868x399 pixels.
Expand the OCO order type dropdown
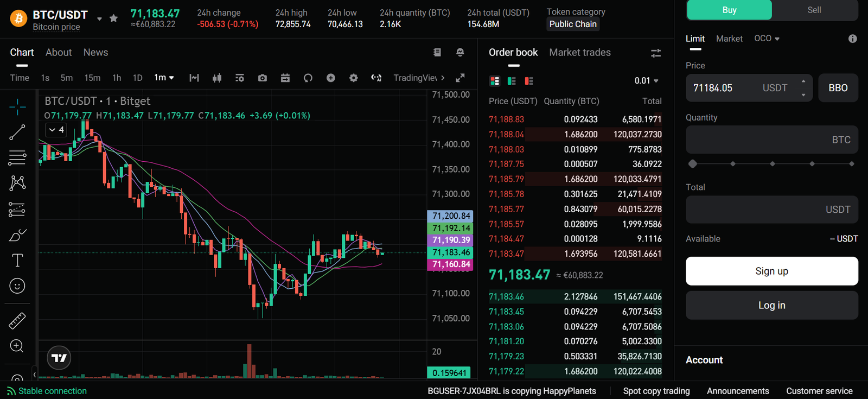(x=767, y=39)
